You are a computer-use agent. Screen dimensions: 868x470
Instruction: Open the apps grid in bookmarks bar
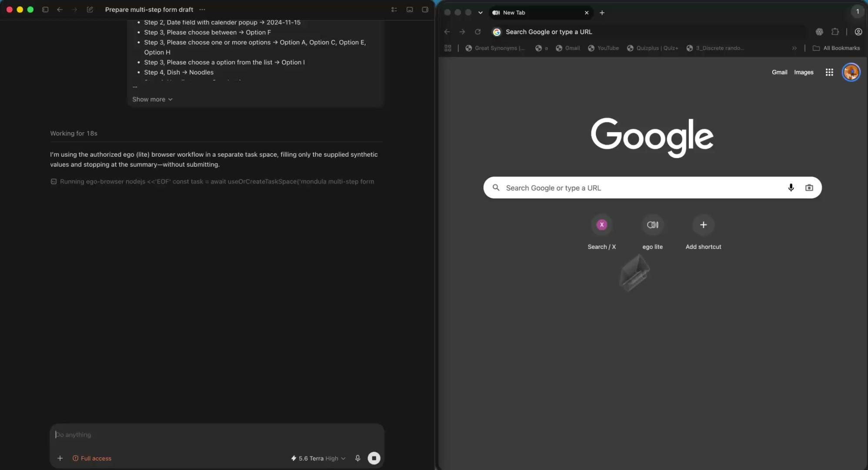(x=448, y=48)
